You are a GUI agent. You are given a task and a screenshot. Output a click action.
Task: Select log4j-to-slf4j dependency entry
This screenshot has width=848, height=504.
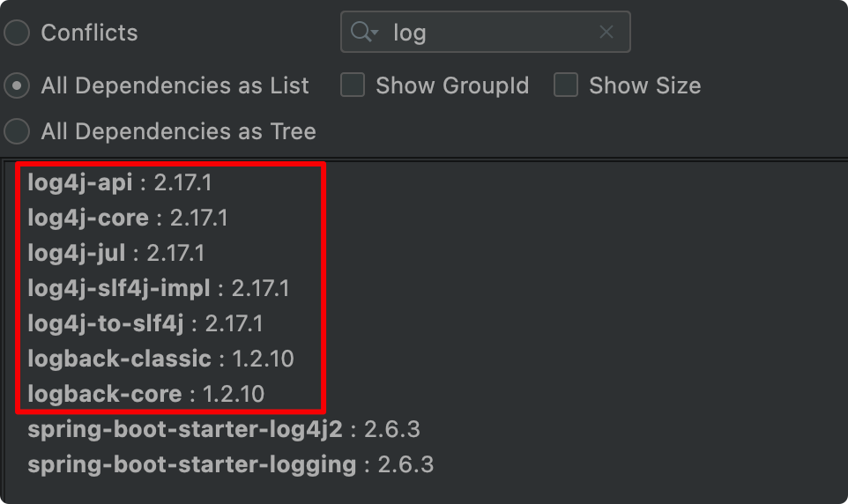click(145, 323)
